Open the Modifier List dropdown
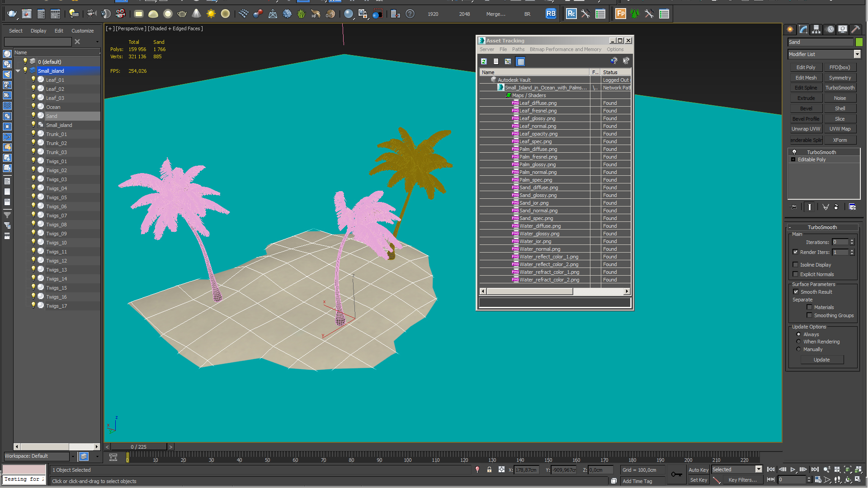 click(x=857, y=54)
